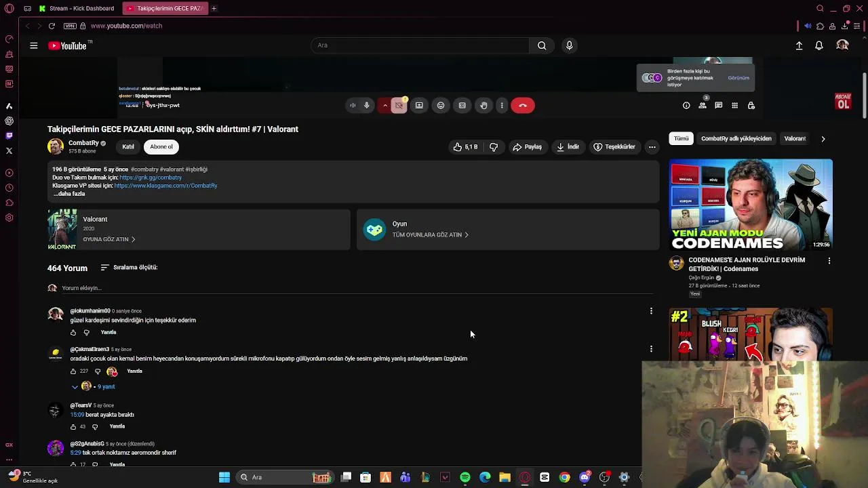Image resolution: width=868 pixels, height=488 pixels.
Task: Jump to 15:09 timestamp in comment
Action: [77, 415]
